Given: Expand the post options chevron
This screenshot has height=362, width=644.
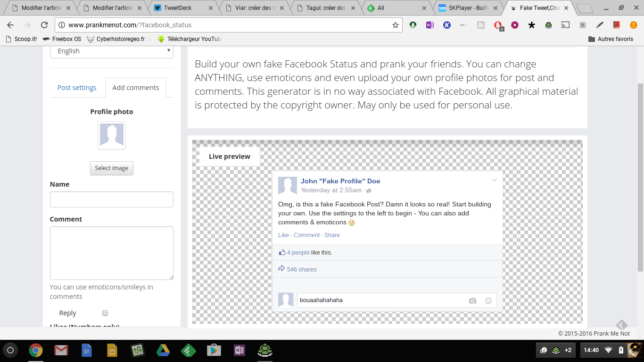Looking at the screenshot, I should click(x=495, y=181).
